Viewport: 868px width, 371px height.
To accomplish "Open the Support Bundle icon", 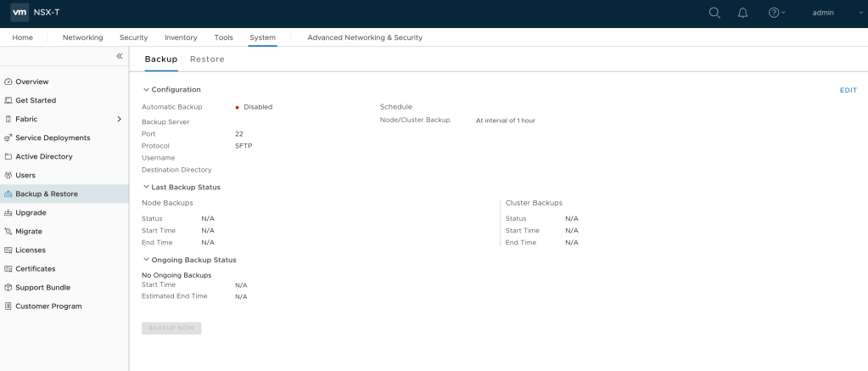I will [x=8, y=287].
